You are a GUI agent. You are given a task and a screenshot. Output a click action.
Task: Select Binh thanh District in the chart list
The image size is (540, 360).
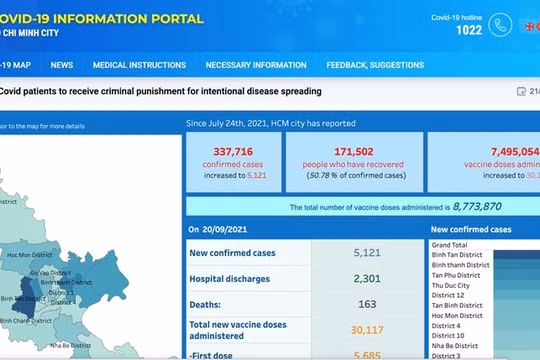[460, 265]
